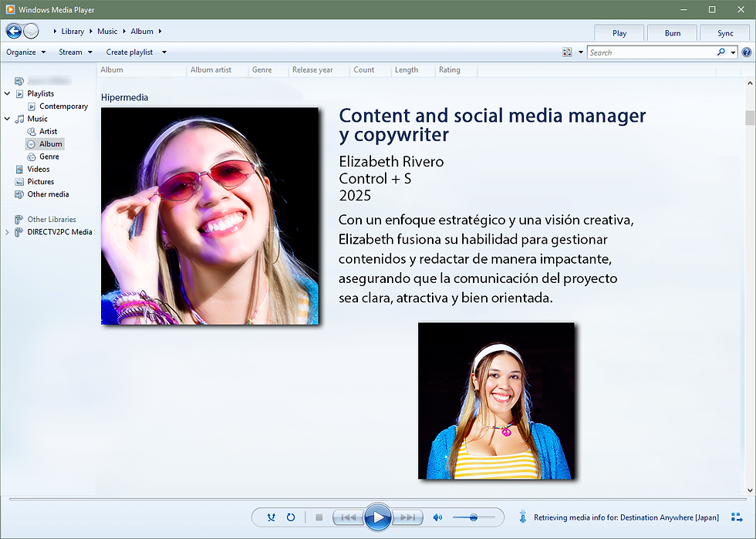Select Library in the breadcrumb path
756x539 pixels.
(73, 32)
